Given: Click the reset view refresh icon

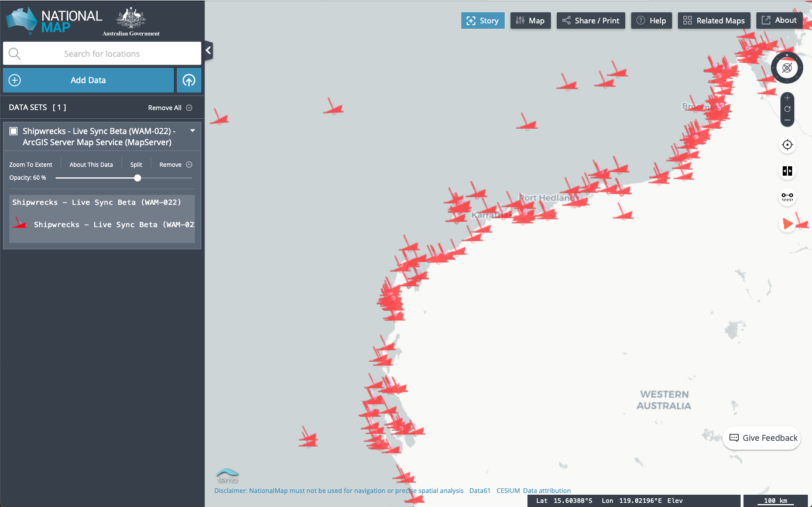Looking at the screenshot, I should tap(787, 109).
